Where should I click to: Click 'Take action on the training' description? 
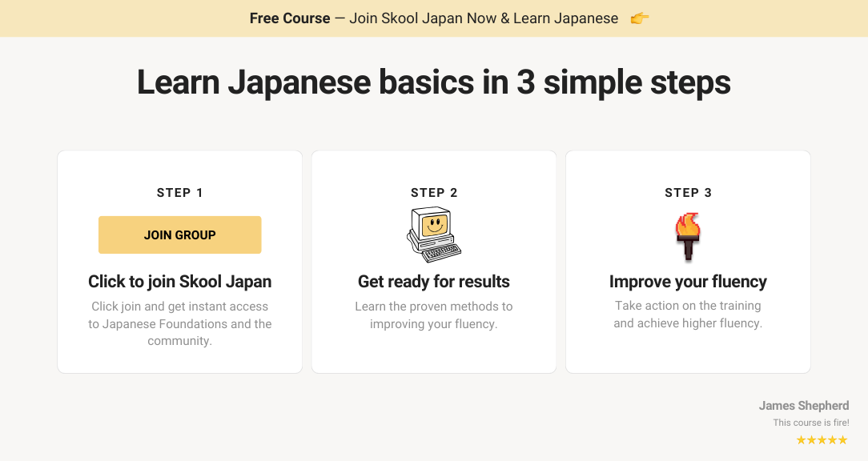[x=688, y=315]
